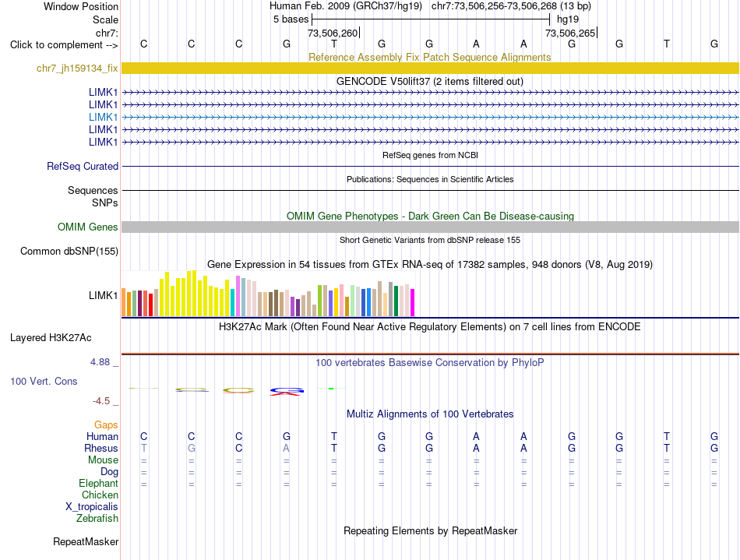Click the 73,506,260 coordinate marker
This screenshot has height=560, width=740.
pos(333,33)
